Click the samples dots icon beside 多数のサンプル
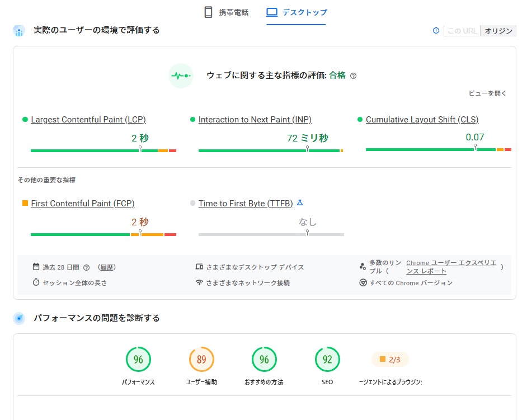This screenshot has height=420, width=527. [x=363, y=267]
